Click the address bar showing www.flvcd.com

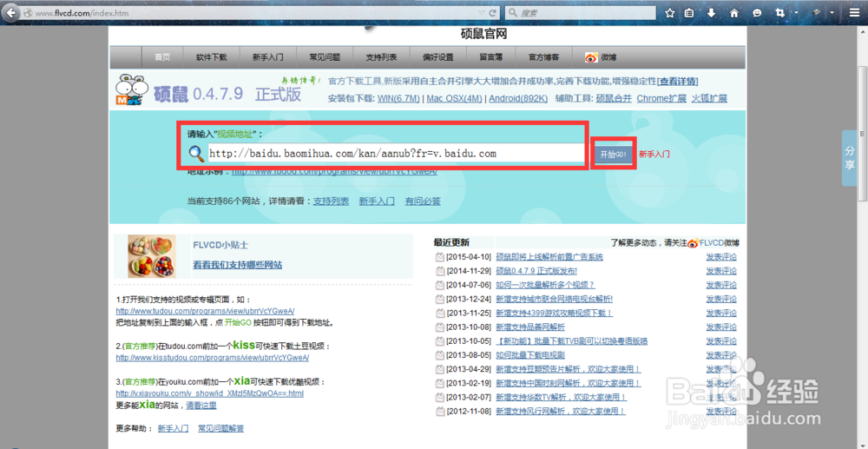click(252, 12)
